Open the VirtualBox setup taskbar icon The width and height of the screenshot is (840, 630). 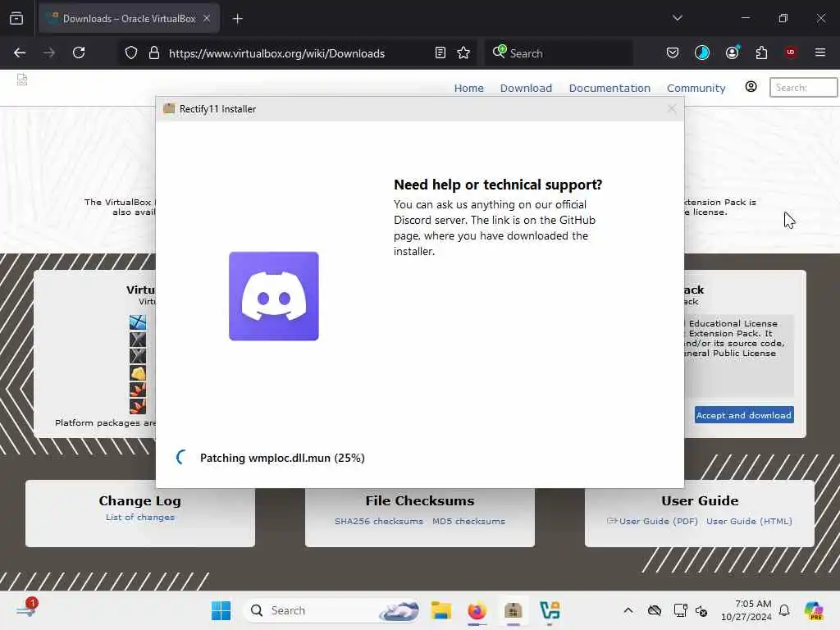[550, 610]
